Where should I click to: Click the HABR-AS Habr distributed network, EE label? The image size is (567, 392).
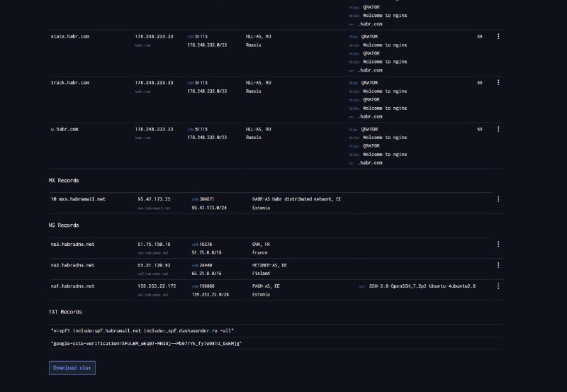[296, 199]
